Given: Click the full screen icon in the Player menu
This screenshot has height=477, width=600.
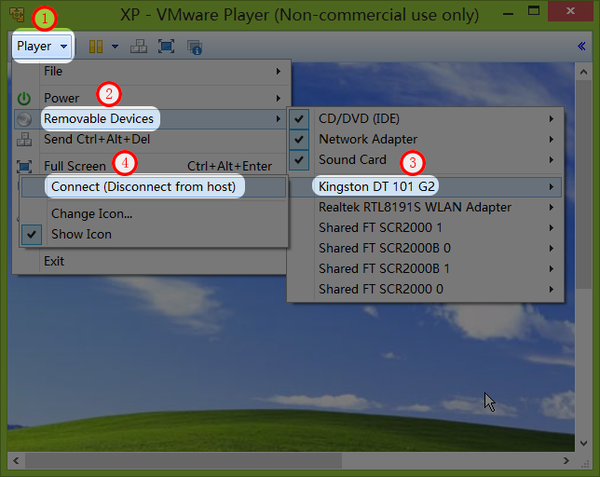Looking at the screenshot, I should (x=24, y=166).
